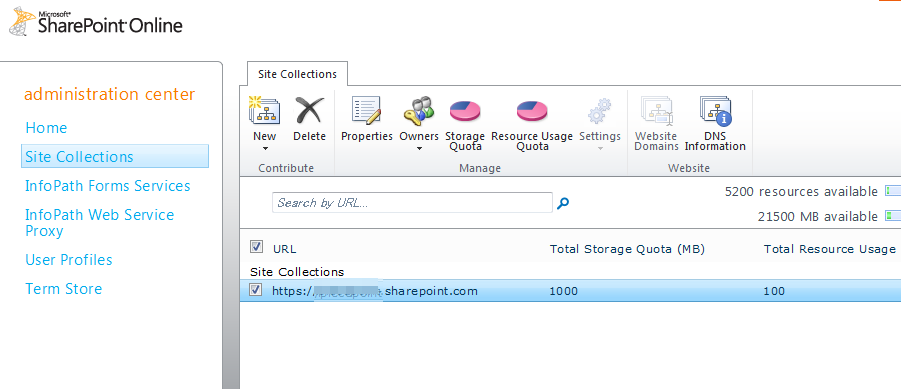The image size is (901, 389).
Task: Expand the Owners dropdown arrow
Action: tap(419, 149)
